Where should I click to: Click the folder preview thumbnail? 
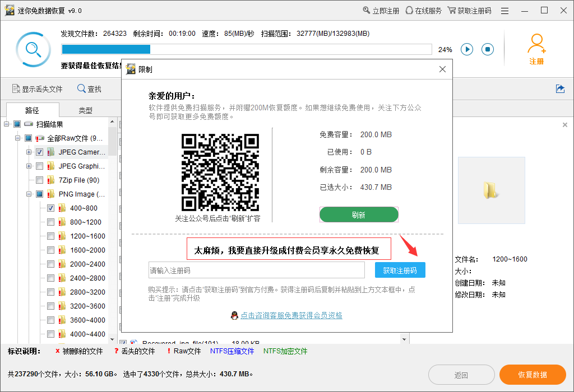click(491, 190)
